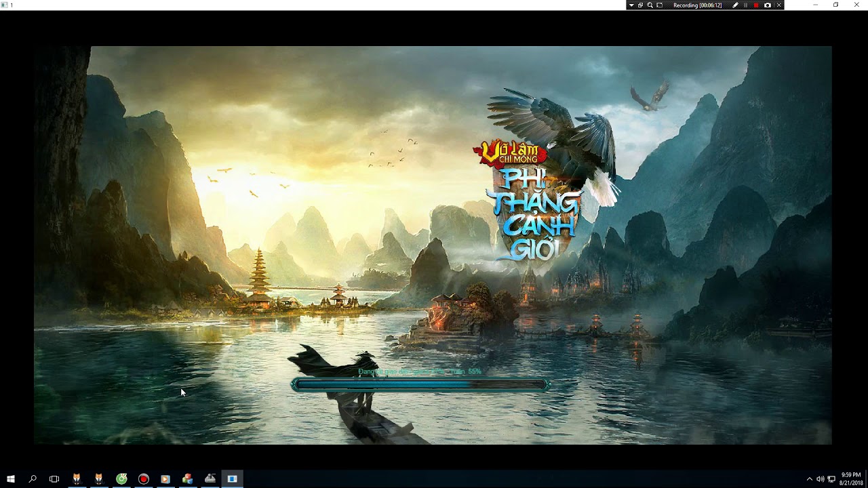The image size is (868, 488).
Task: Click the zoom magnifier in recording toolbar
Action: pyautogui.click(x=650, y=5)
